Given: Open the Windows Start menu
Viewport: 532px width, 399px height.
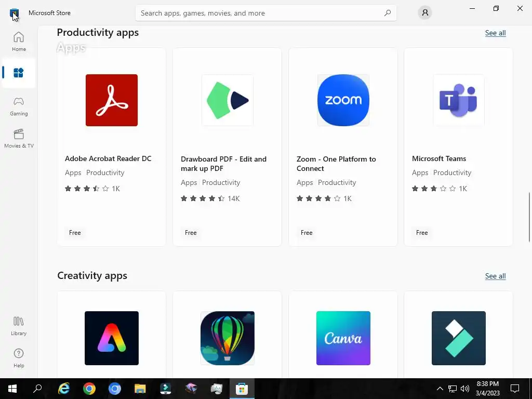Looking at the screenshot, I should pos(12,389).
